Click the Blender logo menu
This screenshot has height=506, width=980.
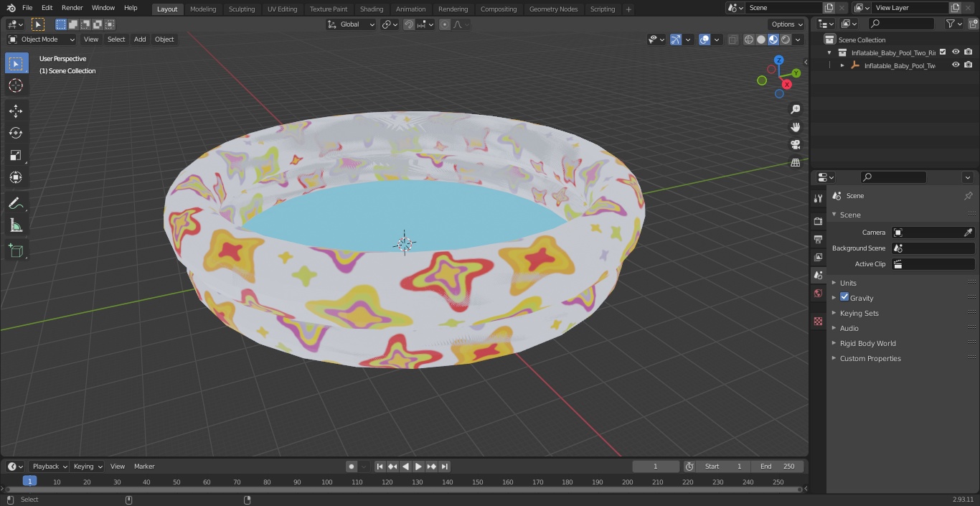pos(11,8)
